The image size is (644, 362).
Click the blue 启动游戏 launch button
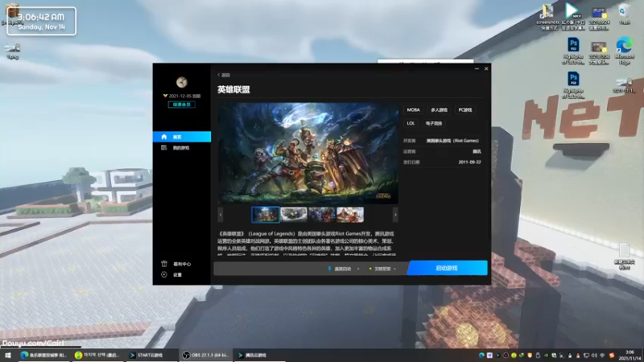pyautogui.click(x=447, y=268)
